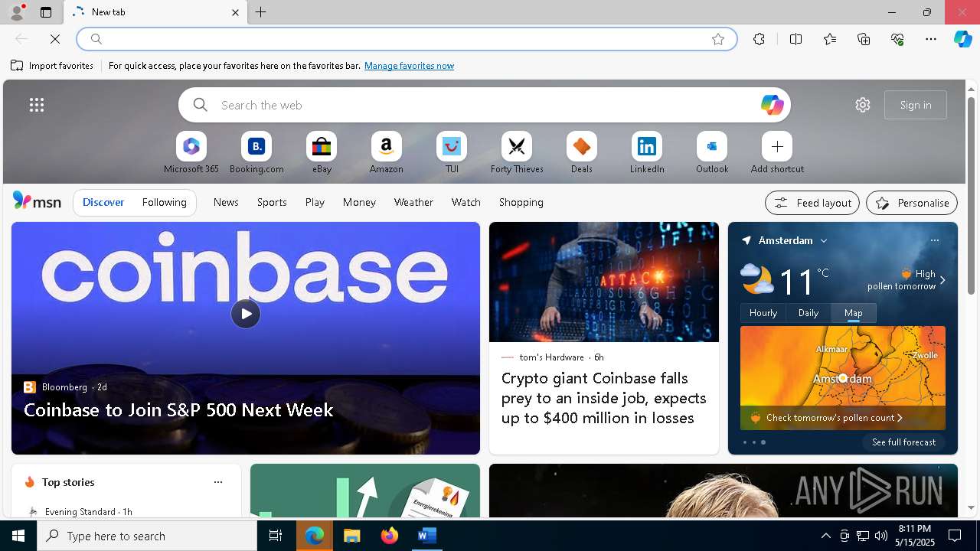
Task: Expand the Amsterdam location dropdown
Action: pyautogui.click(x=824, y=240)
